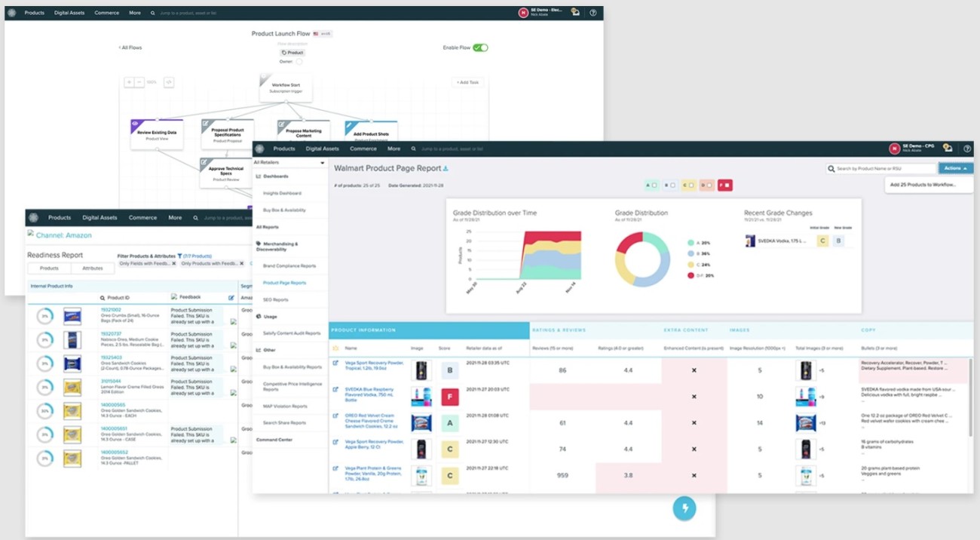Click the zoom-in plus button on workflow canvas

click(x=129, y=82)
